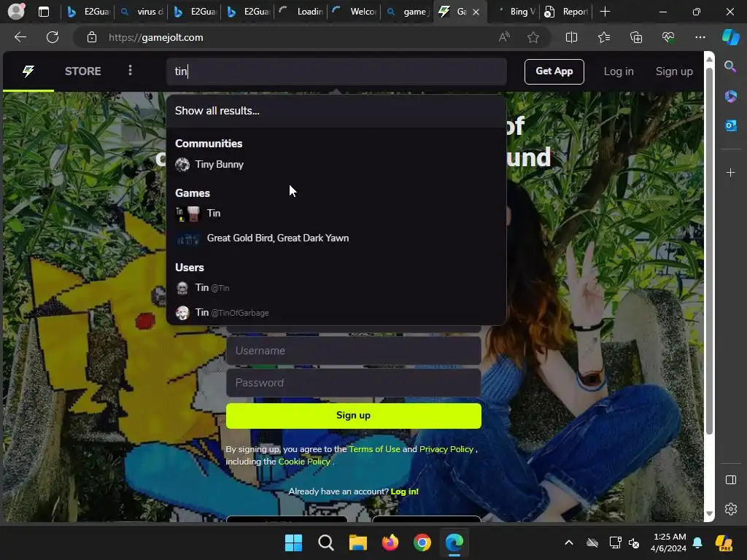Viewport: 747px width, 560px height.
Task: Click the Log in link in header
Action: pyautogui.click(x=619, y=71)
